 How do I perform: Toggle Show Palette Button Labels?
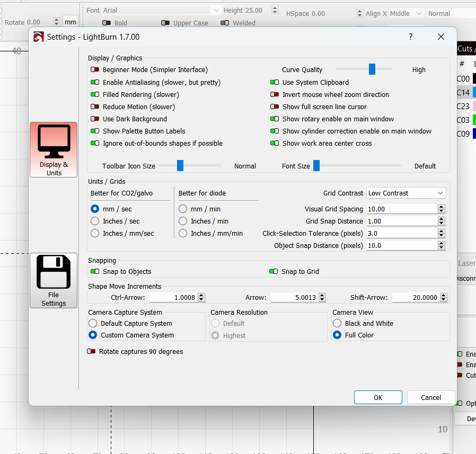pos(95,131)
